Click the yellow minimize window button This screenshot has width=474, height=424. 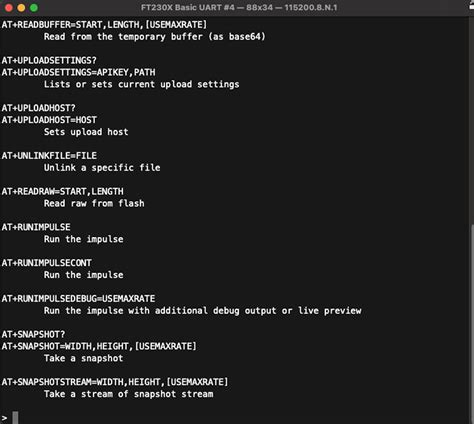pyautogui.click(x=21, y=7)
